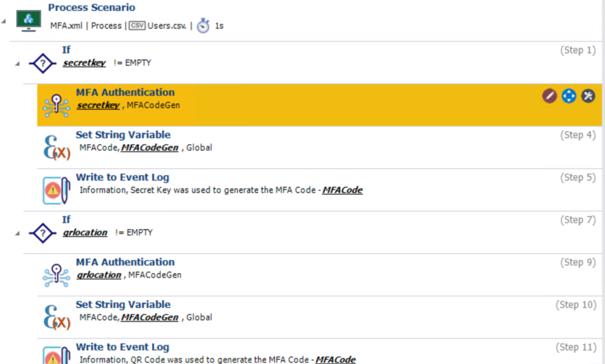Click the Step 4 Set String Variable icon
The width and height of the screenshot is (605, 364).
(56, 148)
